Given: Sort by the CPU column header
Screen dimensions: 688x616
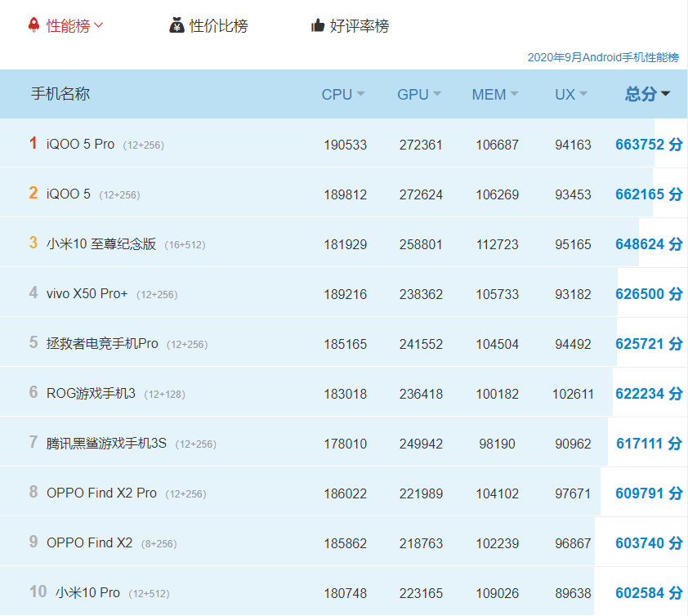Looking at the screenshot, I should click(342, 94).
